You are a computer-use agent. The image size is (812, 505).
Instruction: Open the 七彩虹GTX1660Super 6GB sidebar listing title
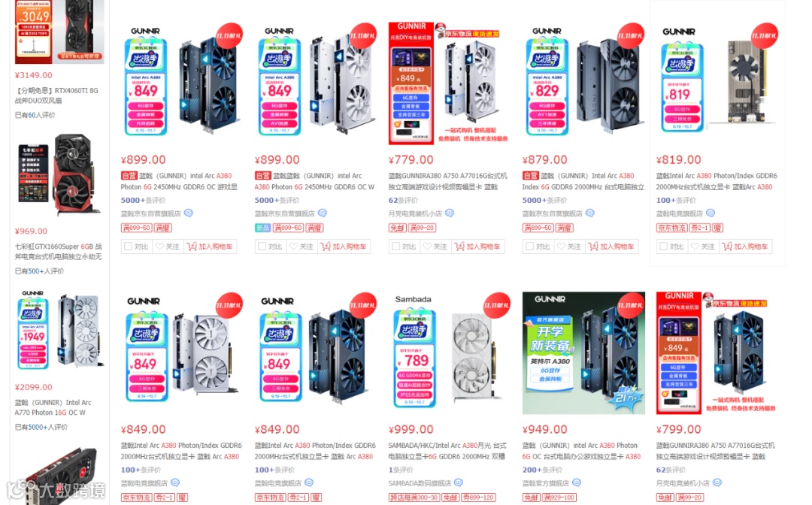[x=59, y=252]
